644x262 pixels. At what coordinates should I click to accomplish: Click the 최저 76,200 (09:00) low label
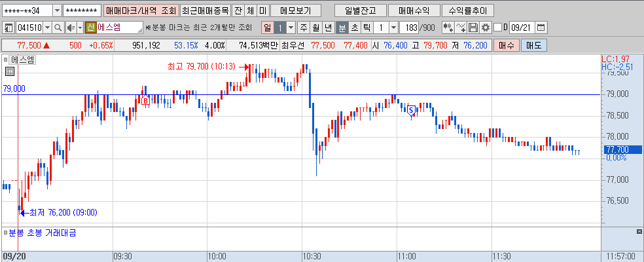tap(63, 213)
